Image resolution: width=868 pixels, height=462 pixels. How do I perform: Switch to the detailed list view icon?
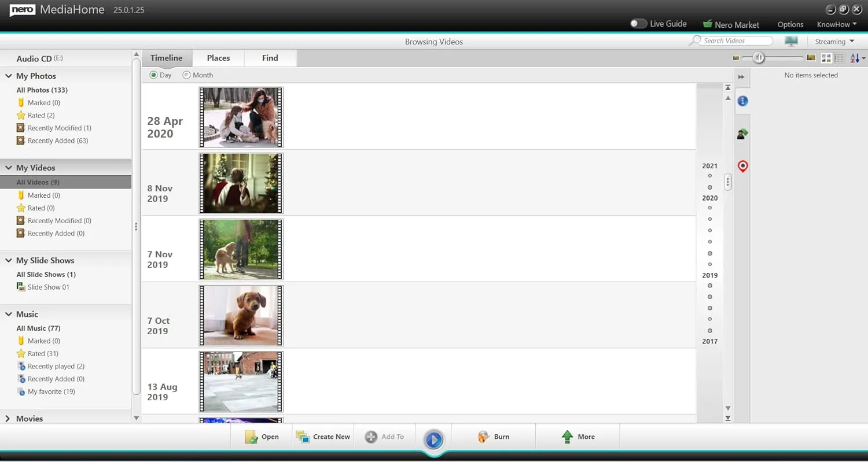tap(838, 58)
